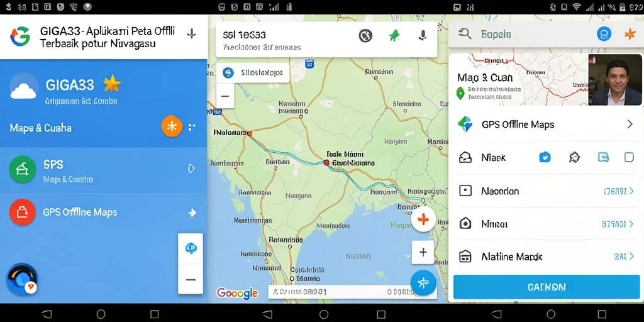644x322 pixels.
Task: Tap the Android back button in the left screen
Action: coord(47,314)
